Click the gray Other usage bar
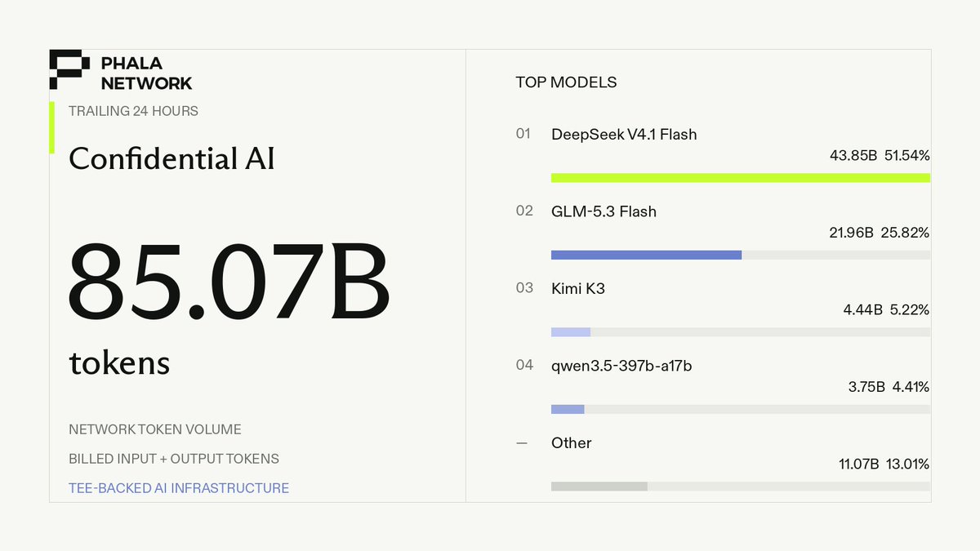 tap(599, 487)
